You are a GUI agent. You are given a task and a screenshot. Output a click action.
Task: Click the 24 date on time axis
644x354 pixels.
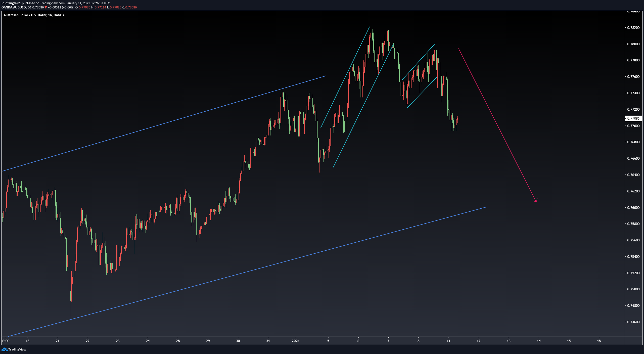point(148,341)
